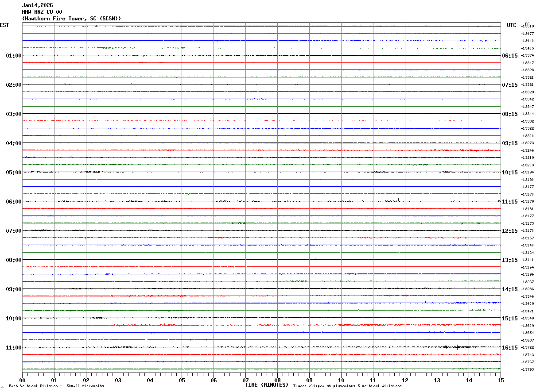
Task: Select the "02:00" EST row label
Action: [13, 85]
